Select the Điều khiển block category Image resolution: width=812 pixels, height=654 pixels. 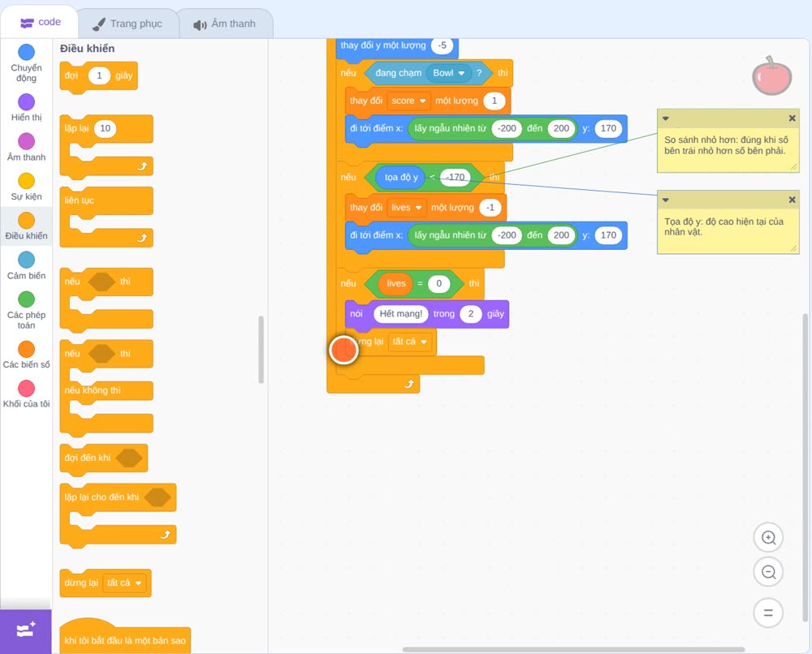tap(26, 226)
